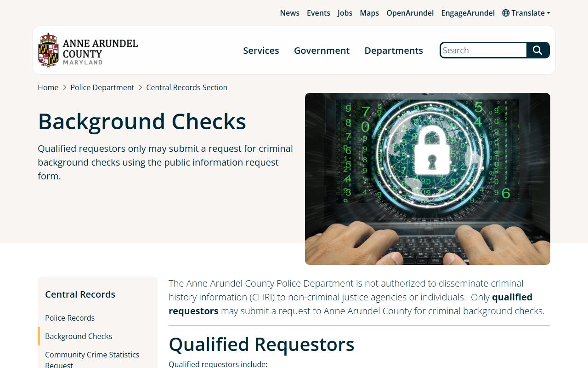Image resolution: width=588 pixels, height=368 pixels.
Task: Open the Translate dropdown
Action: coord(526,13)
